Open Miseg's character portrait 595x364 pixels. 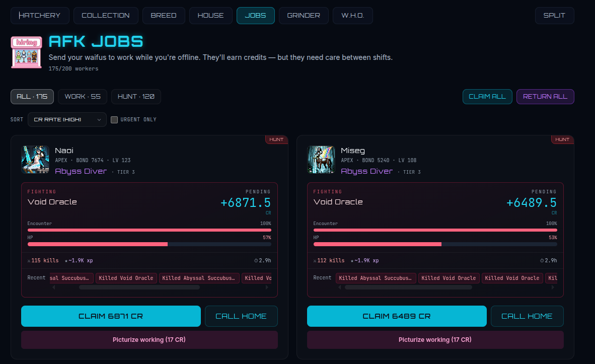pos(321,160)
